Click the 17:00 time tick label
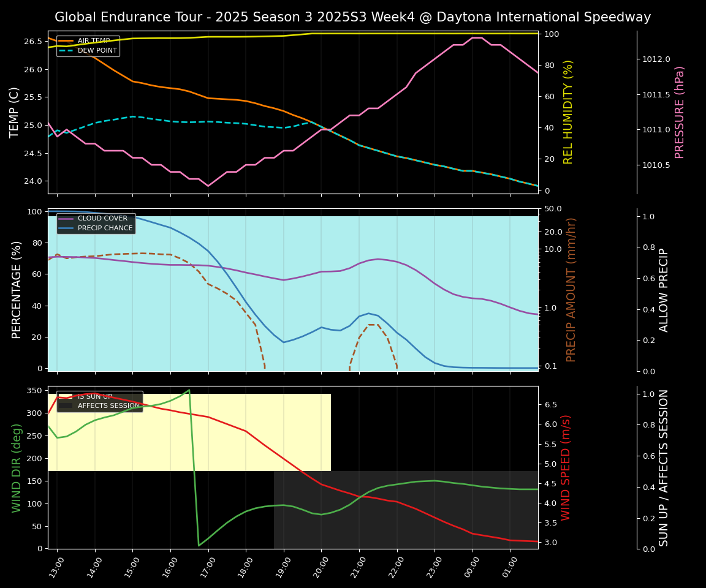 tap(207, 567)
